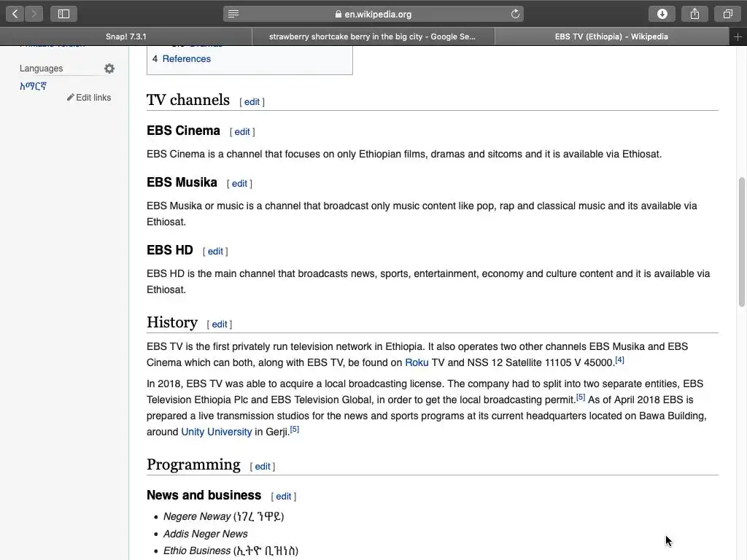Open the Share button in toolbar
This screenshot has height=560, width=747.
coord(695,14)
